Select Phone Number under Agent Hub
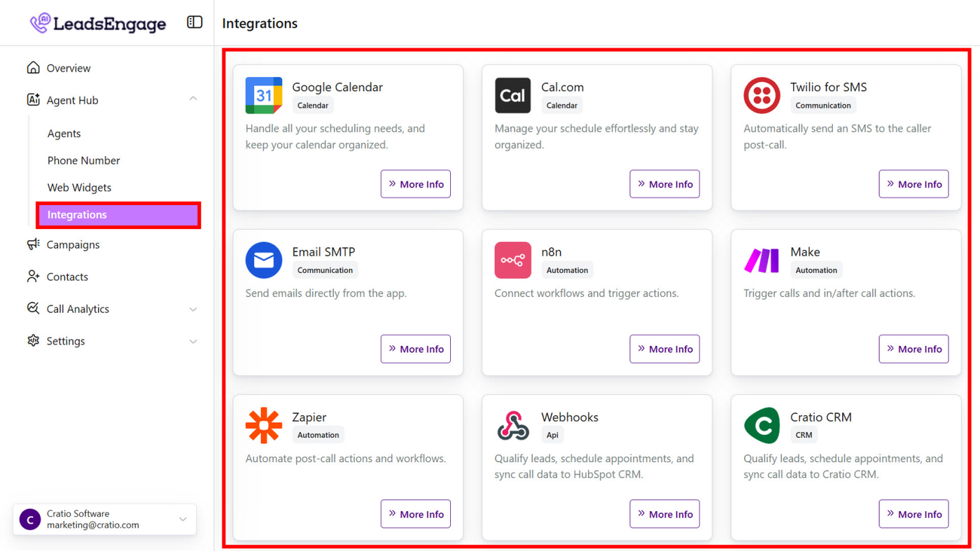 (x=83, y=160)
